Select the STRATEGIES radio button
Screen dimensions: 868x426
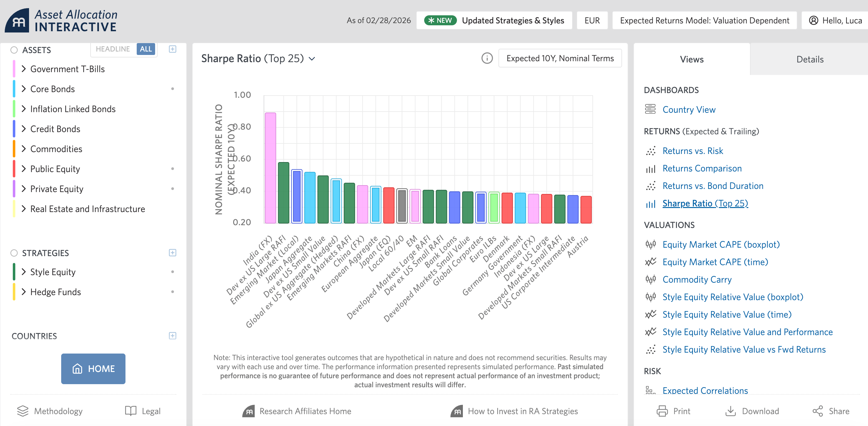click(14, 253)
